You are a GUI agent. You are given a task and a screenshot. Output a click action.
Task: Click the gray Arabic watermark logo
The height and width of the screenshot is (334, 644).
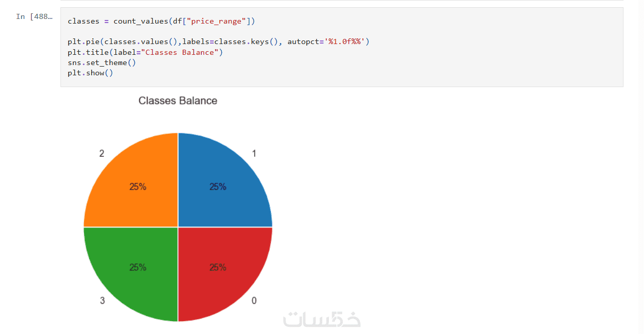click(x=322, y=319)
